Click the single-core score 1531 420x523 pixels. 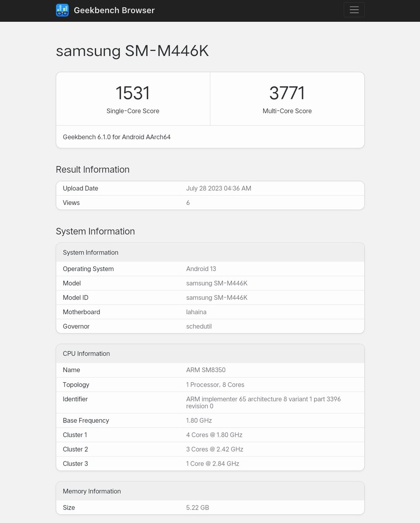[133, 93]
